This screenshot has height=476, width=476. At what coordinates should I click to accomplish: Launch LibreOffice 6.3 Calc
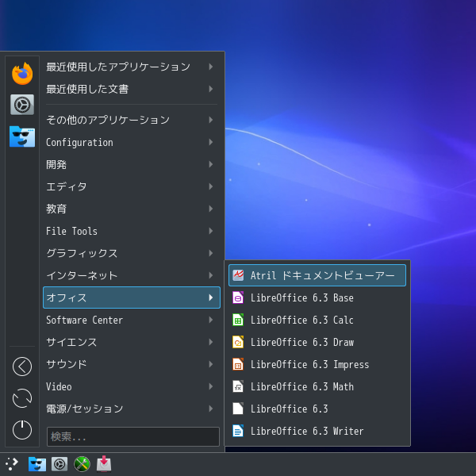coord(317,320)
